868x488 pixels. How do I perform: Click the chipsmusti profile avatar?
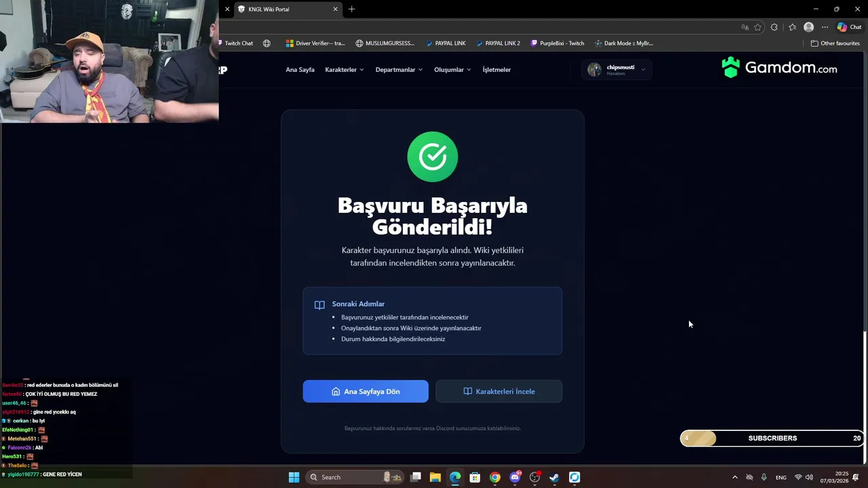tap(595, 70)
